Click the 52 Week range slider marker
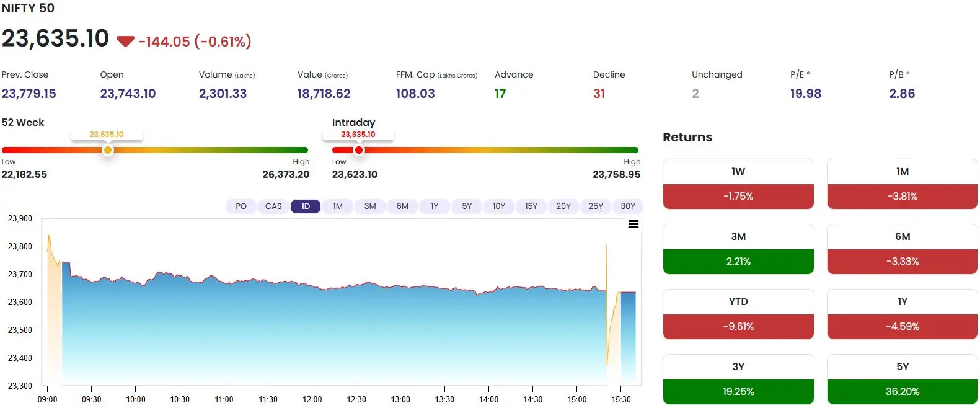 (108, 150)
